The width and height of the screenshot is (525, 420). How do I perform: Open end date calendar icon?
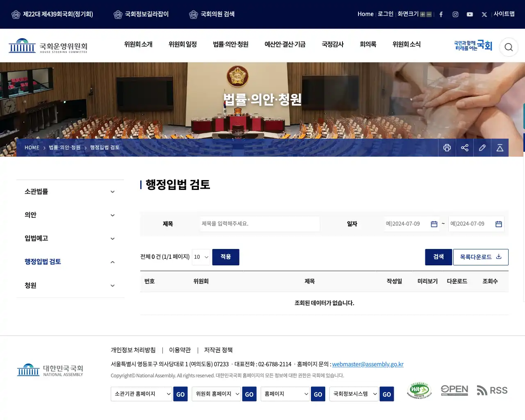(499, 224)
